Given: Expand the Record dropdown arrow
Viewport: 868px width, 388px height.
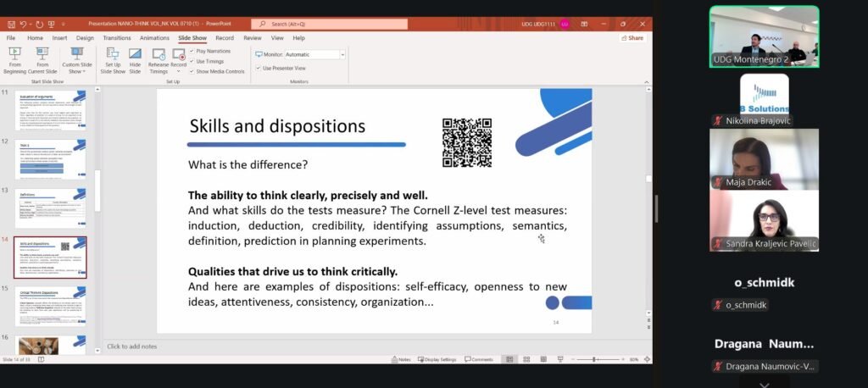Looking at the screenshot, I should 179,71.
